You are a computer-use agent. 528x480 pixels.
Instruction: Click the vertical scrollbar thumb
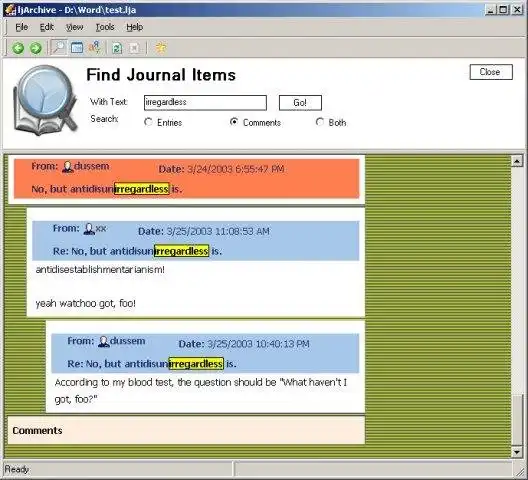tap(517, 420)
